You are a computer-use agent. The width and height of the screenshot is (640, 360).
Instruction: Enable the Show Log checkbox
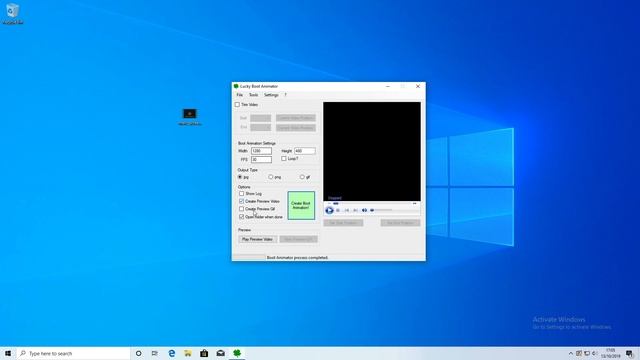point(241,193)
